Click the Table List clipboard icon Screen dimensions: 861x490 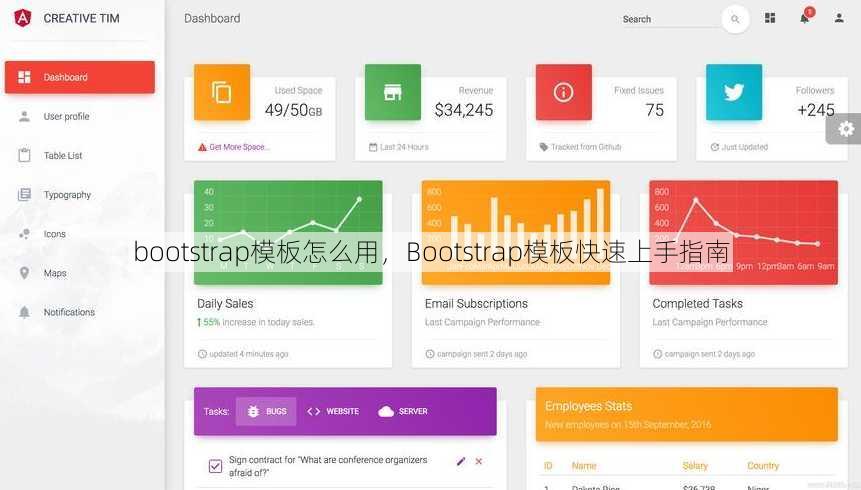[24, 155]
